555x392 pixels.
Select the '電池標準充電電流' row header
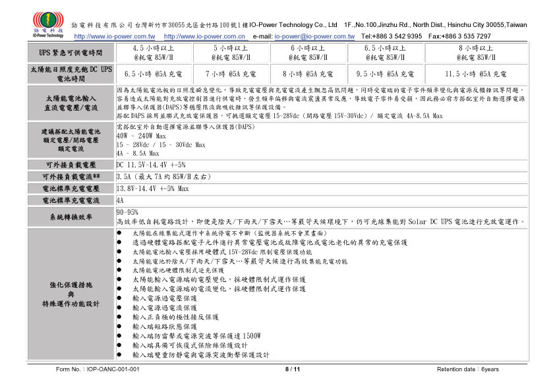(x=71, y=200)
